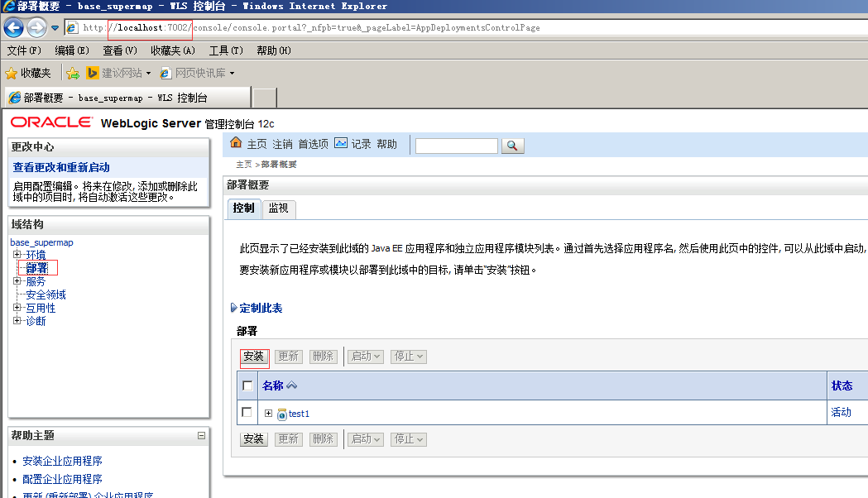Expand the 诊断 tree node
The width and height of the screenshot is (868, 498).
coord(17,321)
